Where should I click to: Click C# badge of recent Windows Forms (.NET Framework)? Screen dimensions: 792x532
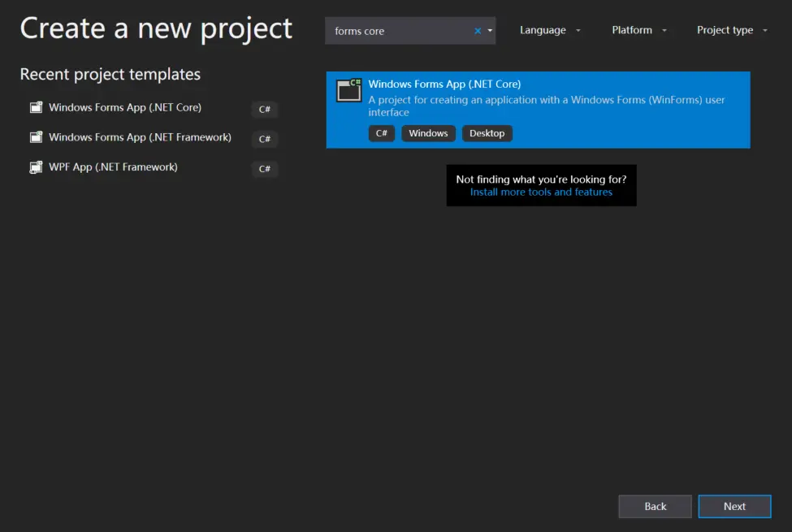265,139
